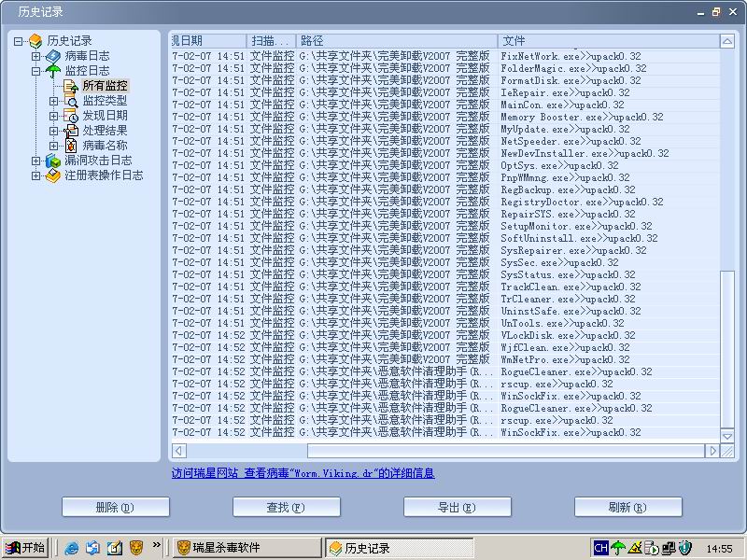Show more quick launch items chevron
This screenshot has width=747, height=560.
point(156,544)
